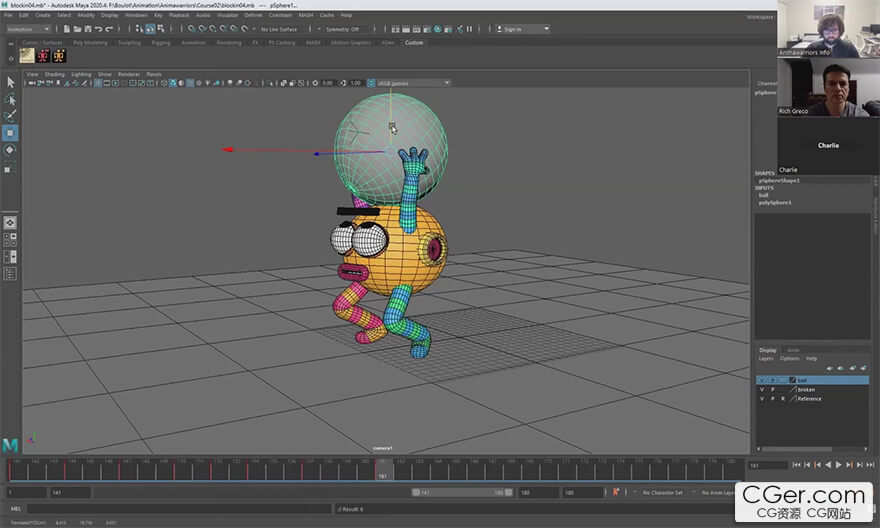The height and width of the screenshot is (528, 880).
Task: Choose the Lasso select tool
Action: (10, 99)
